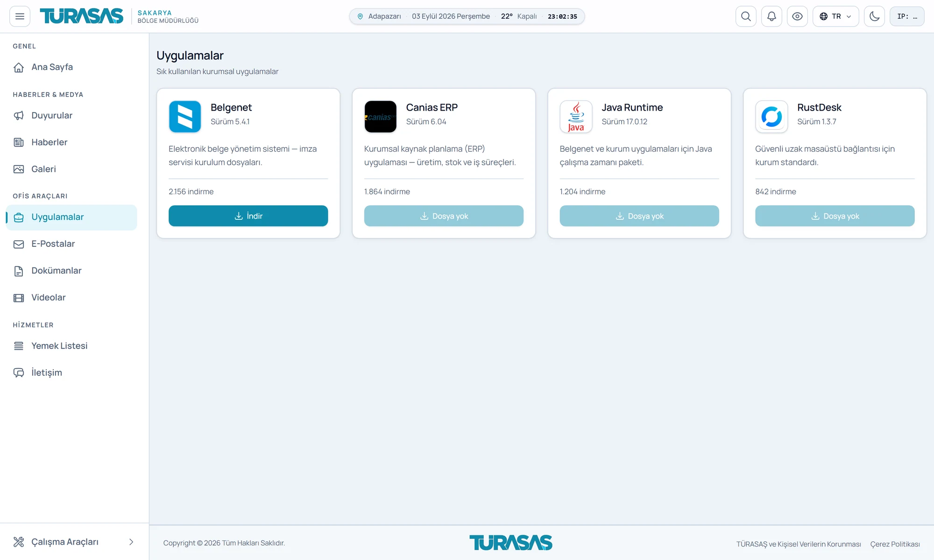Open Duyurular in sidebar
The width and height of the screenshot is (934, 560).
click(x=71, y=116)
